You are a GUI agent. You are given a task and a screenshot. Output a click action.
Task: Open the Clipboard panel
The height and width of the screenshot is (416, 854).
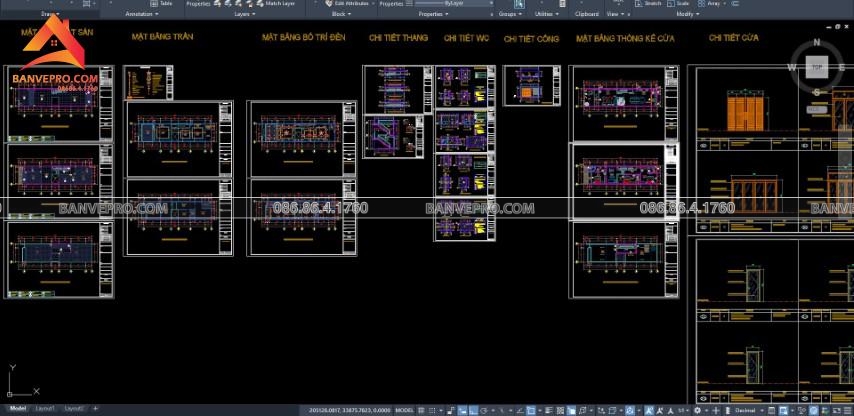tap(588, 14)
